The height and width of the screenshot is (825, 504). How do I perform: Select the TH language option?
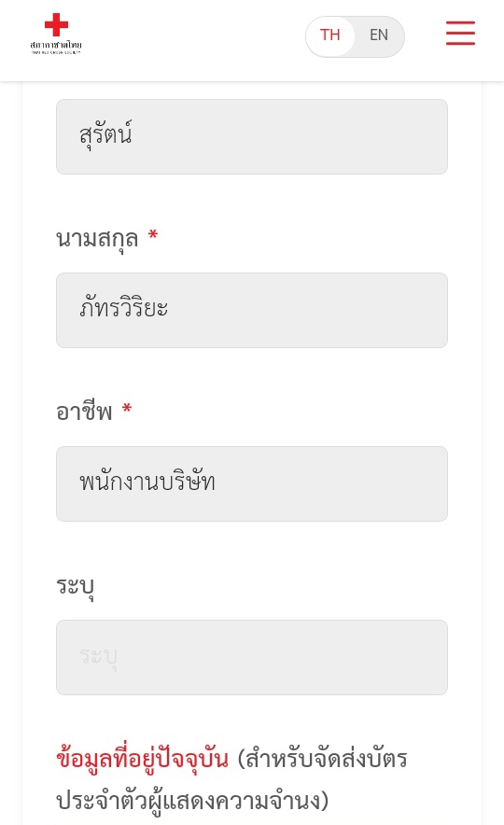click(329, 35)
